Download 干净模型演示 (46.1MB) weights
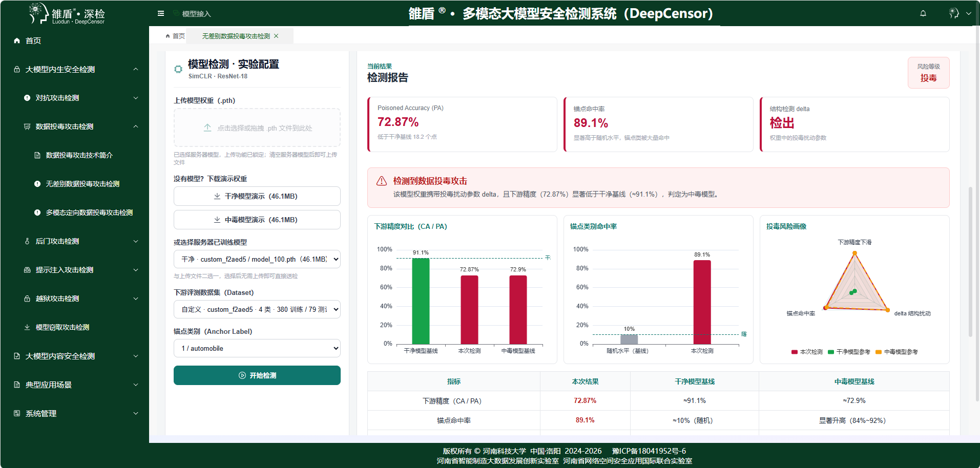This screenshot has width=980, height=468. pos(257,196)
